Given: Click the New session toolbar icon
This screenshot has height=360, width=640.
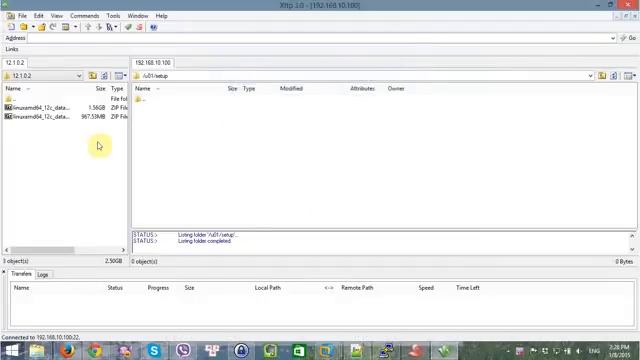Looking at the screenshot, I should [x=11, y=27].
